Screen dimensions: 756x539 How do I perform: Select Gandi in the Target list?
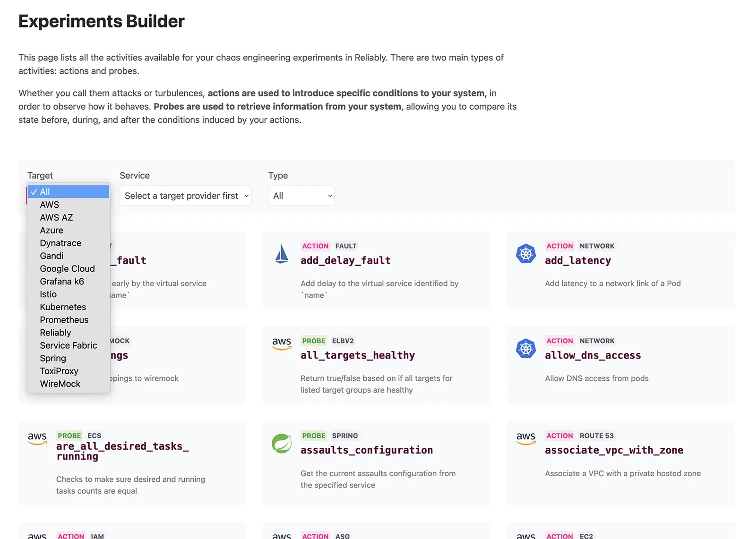pyautogui.click(x=69, y=256)
